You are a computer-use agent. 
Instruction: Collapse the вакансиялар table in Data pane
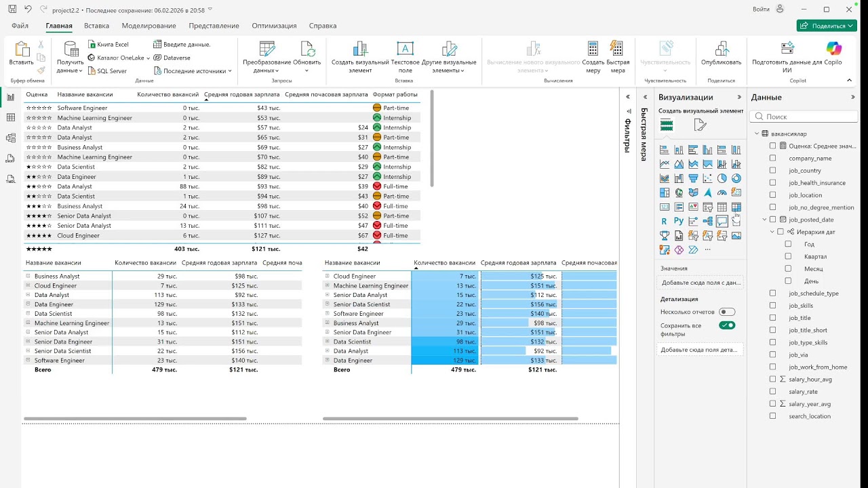pyautogui.click(x=757, y=134)
